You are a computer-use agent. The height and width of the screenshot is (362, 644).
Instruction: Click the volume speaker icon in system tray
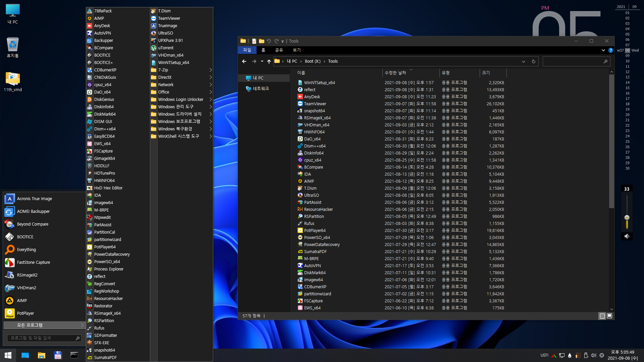594,355
